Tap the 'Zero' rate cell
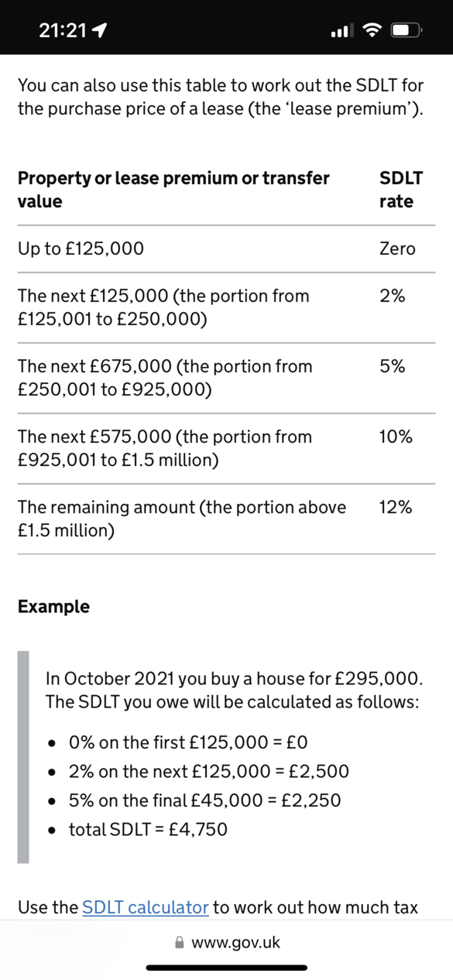Image resolution: width=453 pixels, height=980 pixels. tap(397, 248)
